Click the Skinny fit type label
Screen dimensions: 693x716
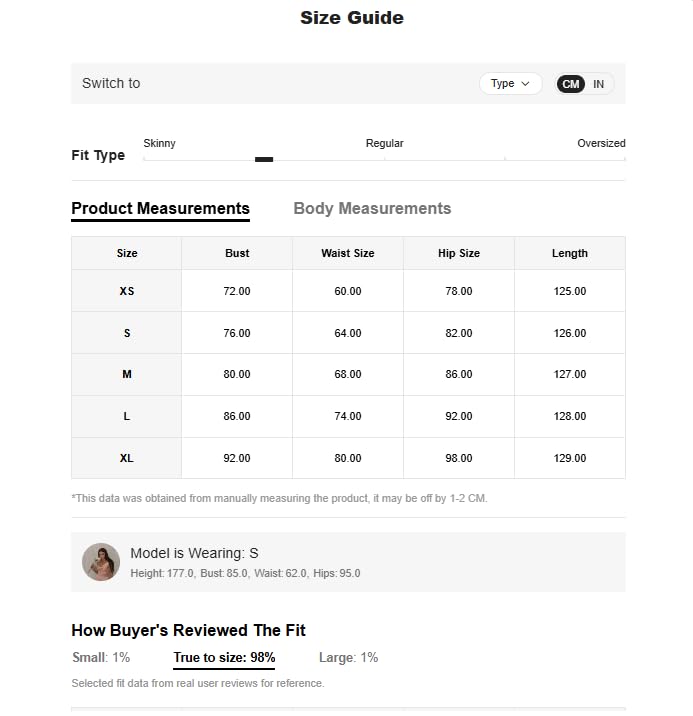pos(160,143)
